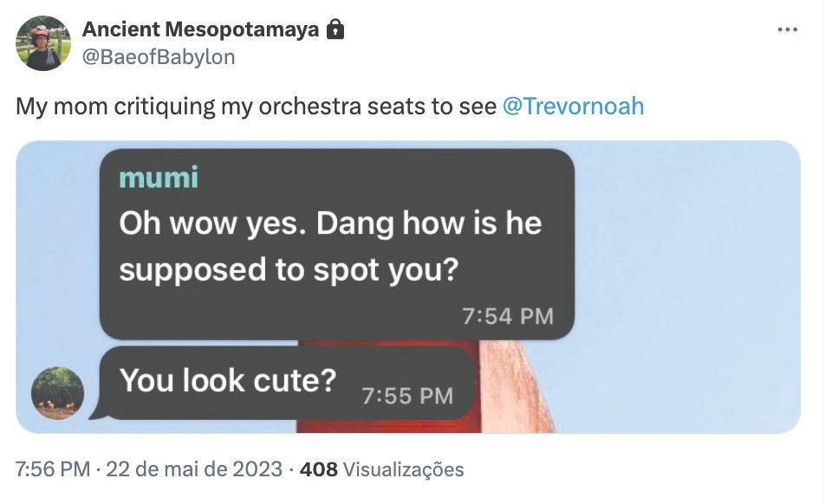
Task: Click the tweet's "7:56 PM" timestamp
Action: (52, 469)
